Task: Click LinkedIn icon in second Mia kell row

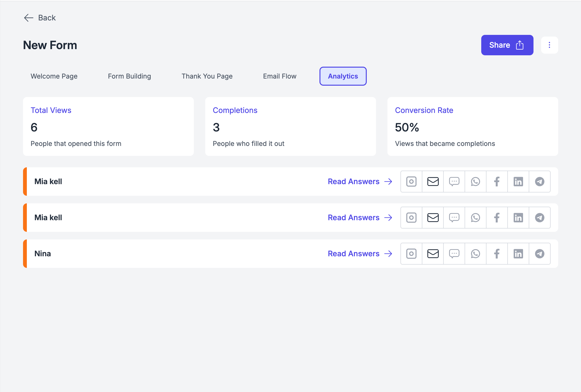Action: click(518, 218)
